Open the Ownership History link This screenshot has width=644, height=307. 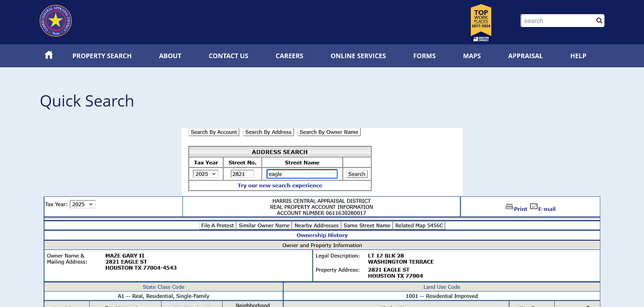(322, 235)
